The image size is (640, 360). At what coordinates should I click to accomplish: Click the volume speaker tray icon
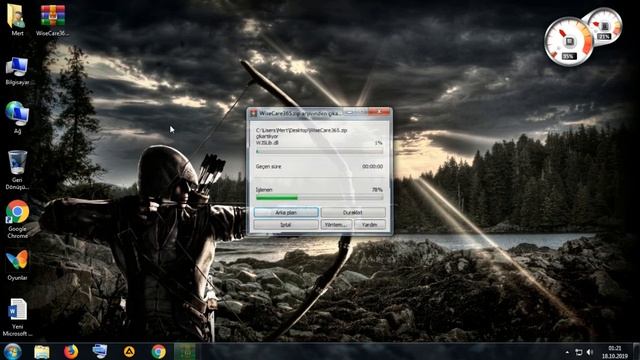tap(590, 352)
